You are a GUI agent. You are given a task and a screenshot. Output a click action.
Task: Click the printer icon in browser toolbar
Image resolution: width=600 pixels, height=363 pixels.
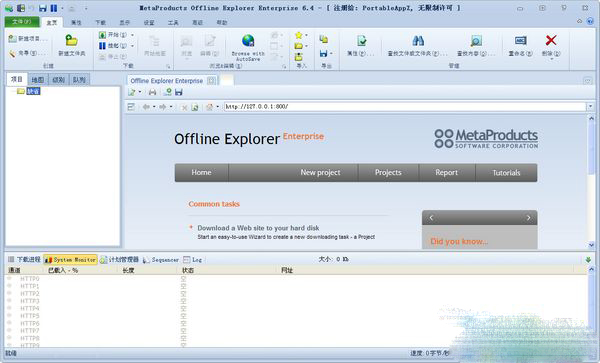tap(152, 92)
